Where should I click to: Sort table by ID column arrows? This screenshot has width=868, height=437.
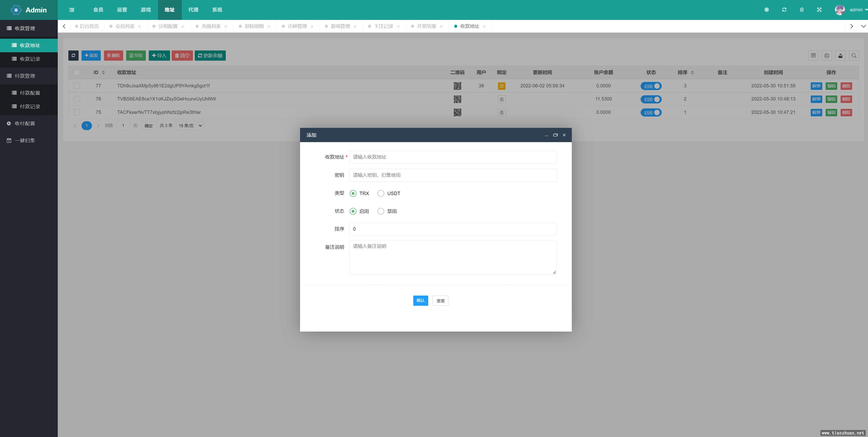[x=103, y=72]
